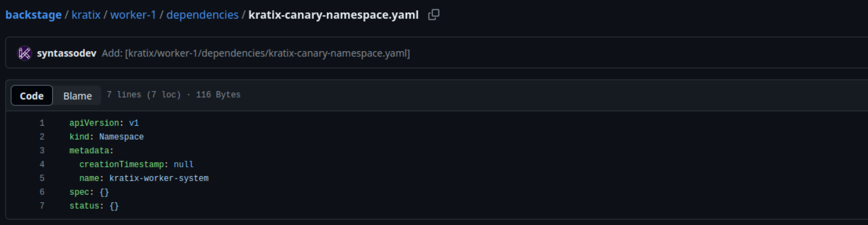
Task: Open the commit message Add: [kratix/worker-1...]
Action: pos(256,53)
